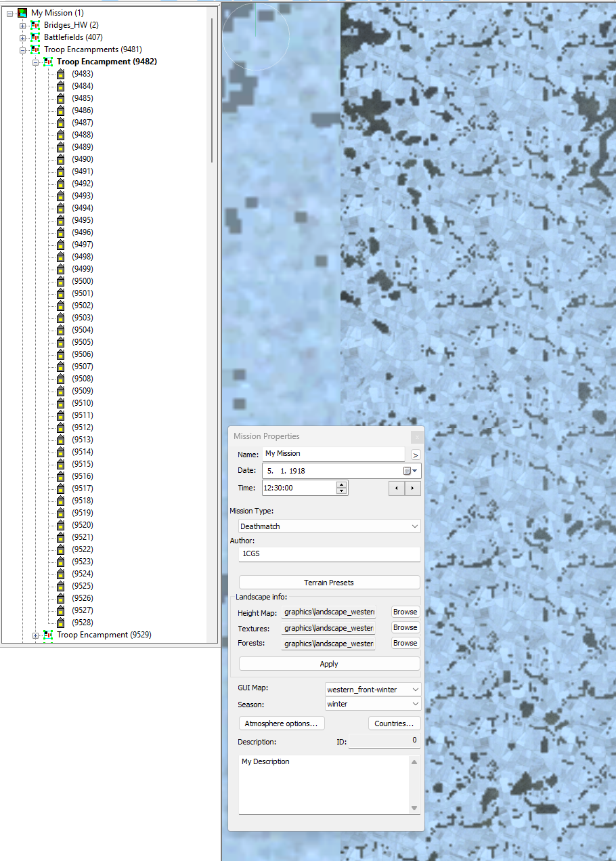Select tree row labeled (9510)
The image size is (616, 861).
click(83, 403)
